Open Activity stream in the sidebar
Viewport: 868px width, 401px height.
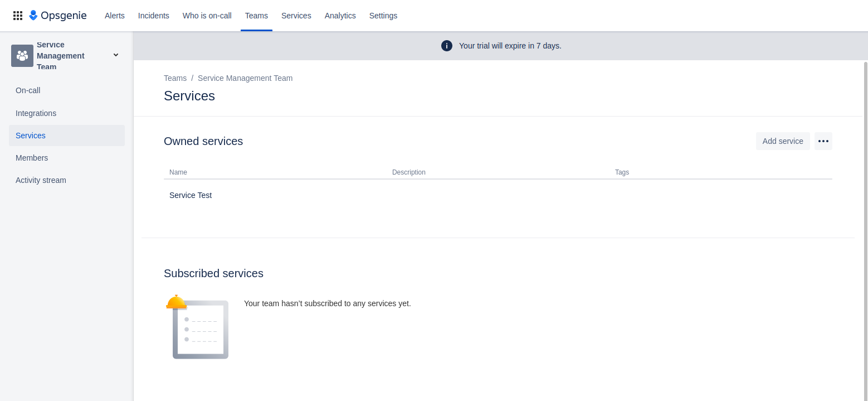pos(67,180)
